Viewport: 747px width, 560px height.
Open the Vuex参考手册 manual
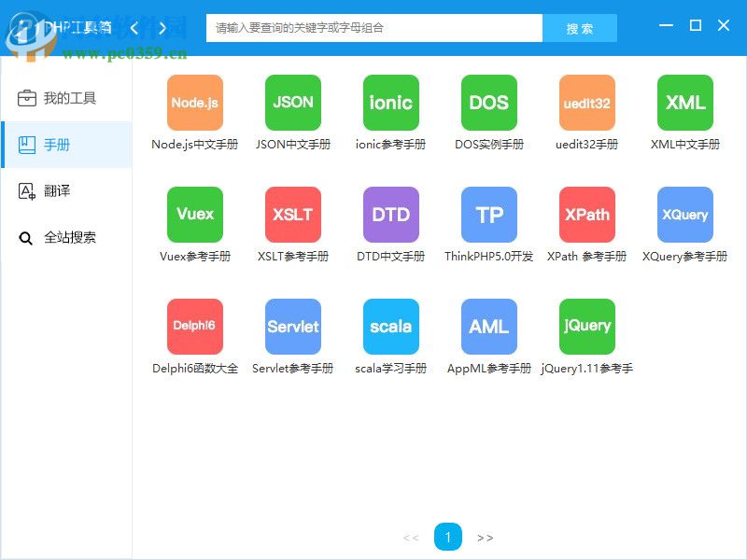pyautogui.click(x=194, y=215)
